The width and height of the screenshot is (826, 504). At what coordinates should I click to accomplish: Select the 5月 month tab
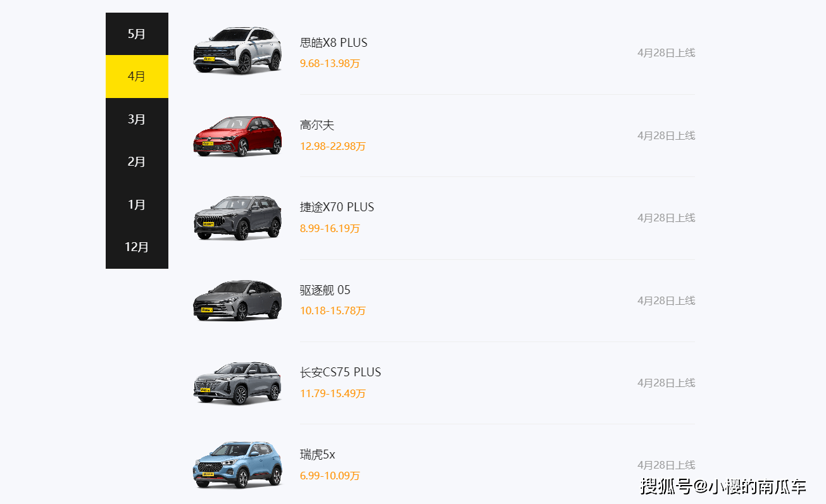137,34
